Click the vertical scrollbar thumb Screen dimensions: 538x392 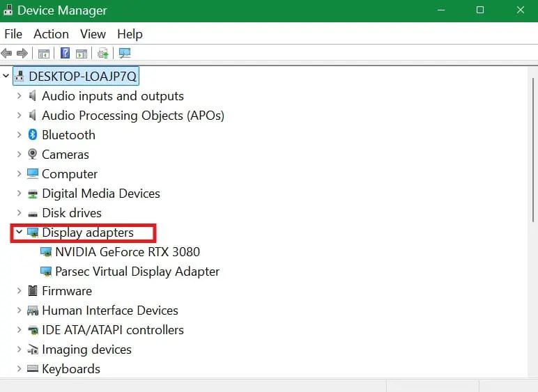(x=533, y=150)
